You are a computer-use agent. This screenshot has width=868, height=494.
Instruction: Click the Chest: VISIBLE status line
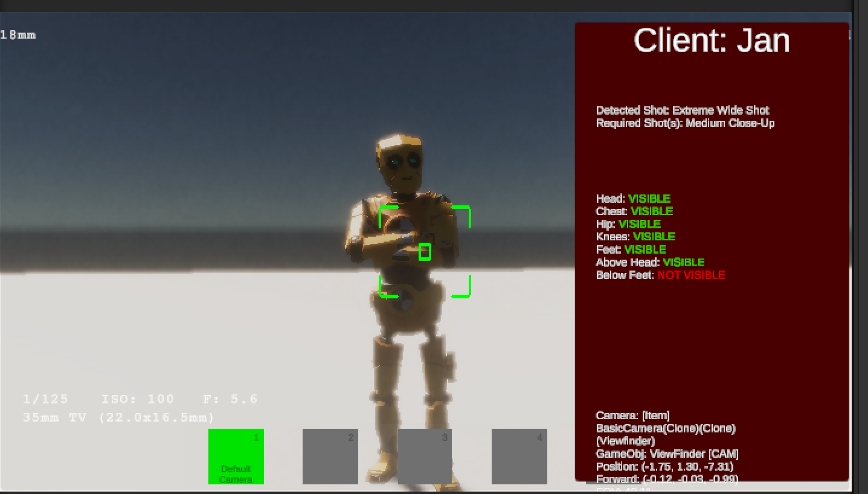pos(634,211)
